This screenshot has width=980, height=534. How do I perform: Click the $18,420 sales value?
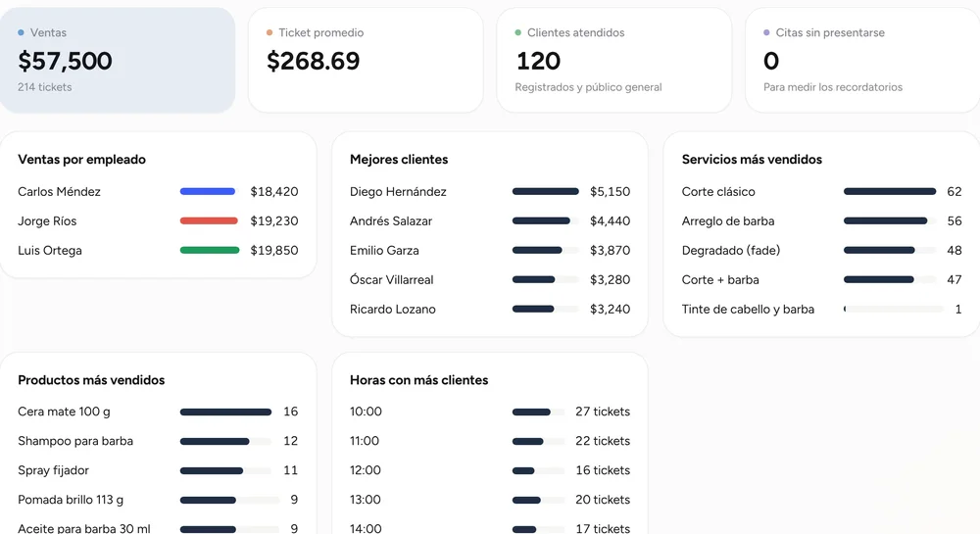[x=274, y=192]
